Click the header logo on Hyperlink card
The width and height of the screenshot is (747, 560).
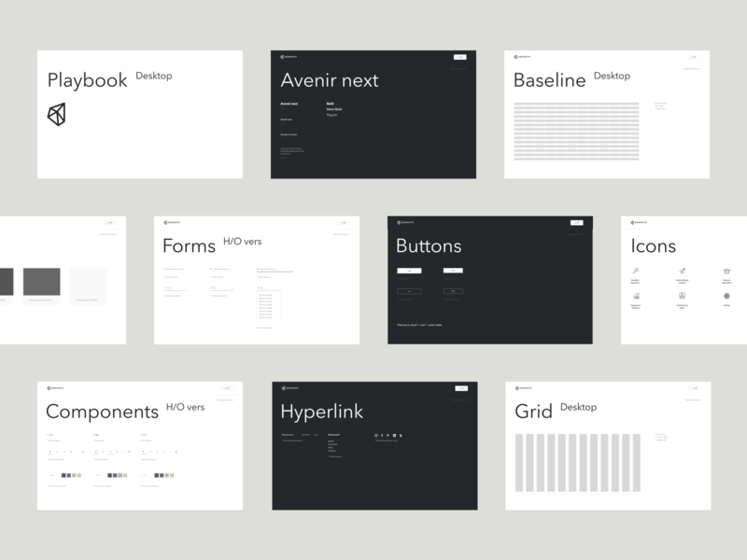(x=290, y=388)
